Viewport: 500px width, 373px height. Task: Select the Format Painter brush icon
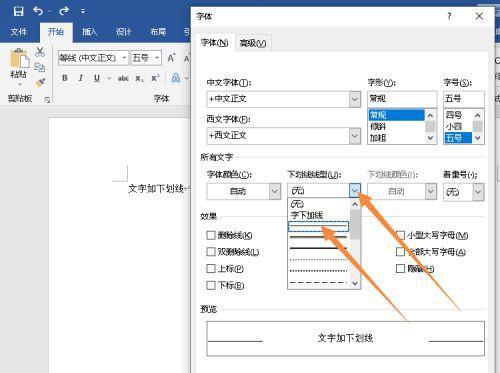point(40,82)
